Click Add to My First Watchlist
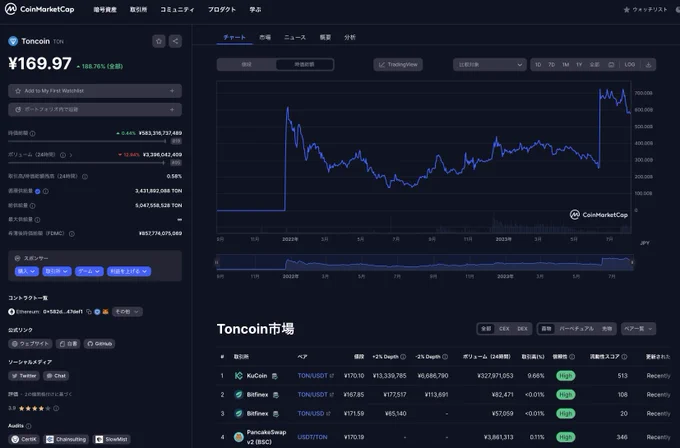The image size is (680, 448). tap(95, 91)
